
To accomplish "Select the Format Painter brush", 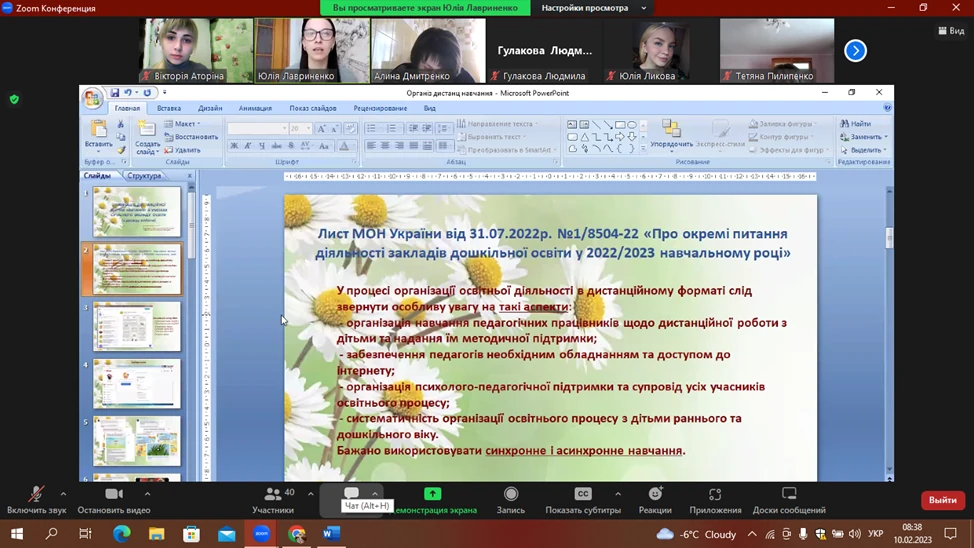I will click(x=121, y=150).
